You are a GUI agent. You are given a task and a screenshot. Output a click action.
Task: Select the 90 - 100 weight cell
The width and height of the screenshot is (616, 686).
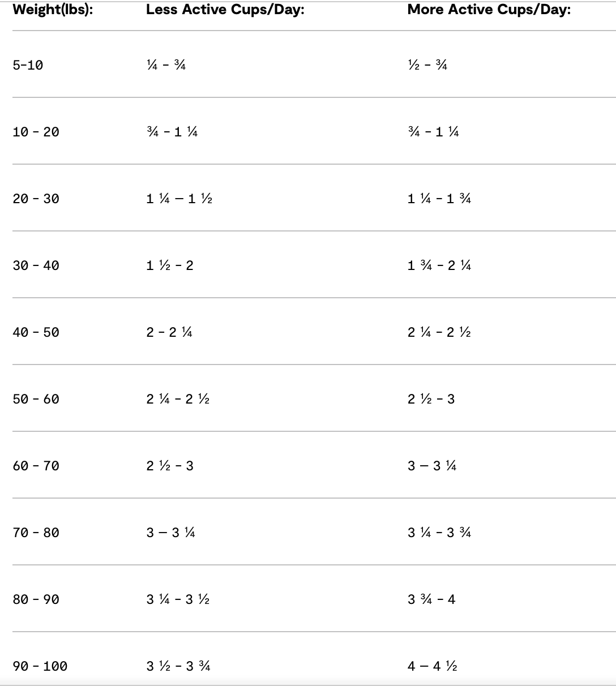tap(40, 666)
